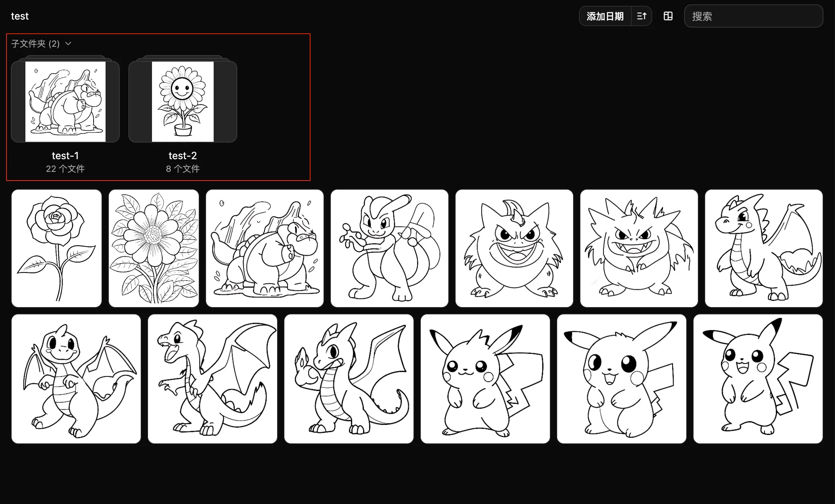
Task: Click the test folder title
Action: coord(20,16)
